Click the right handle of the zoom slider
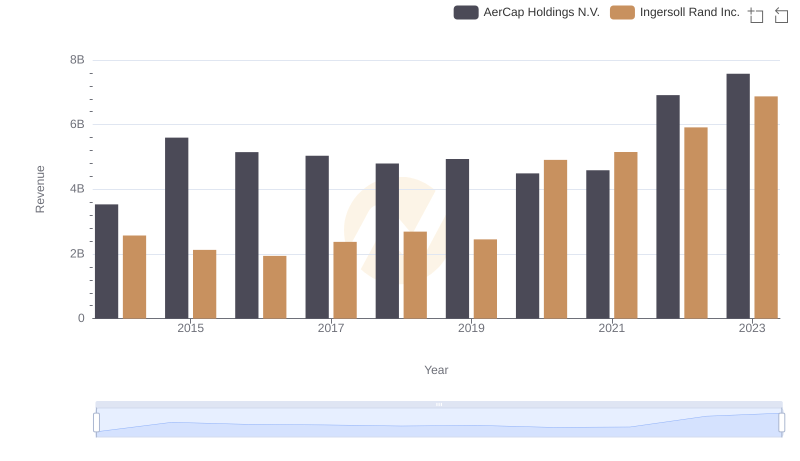 tap(781, 422)
